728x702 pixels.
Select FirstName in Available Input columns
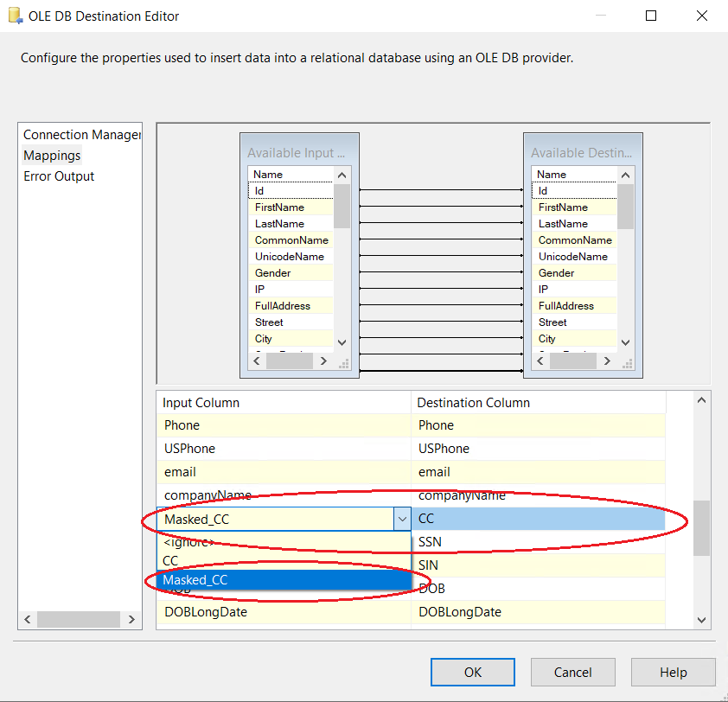pos(279,207)
